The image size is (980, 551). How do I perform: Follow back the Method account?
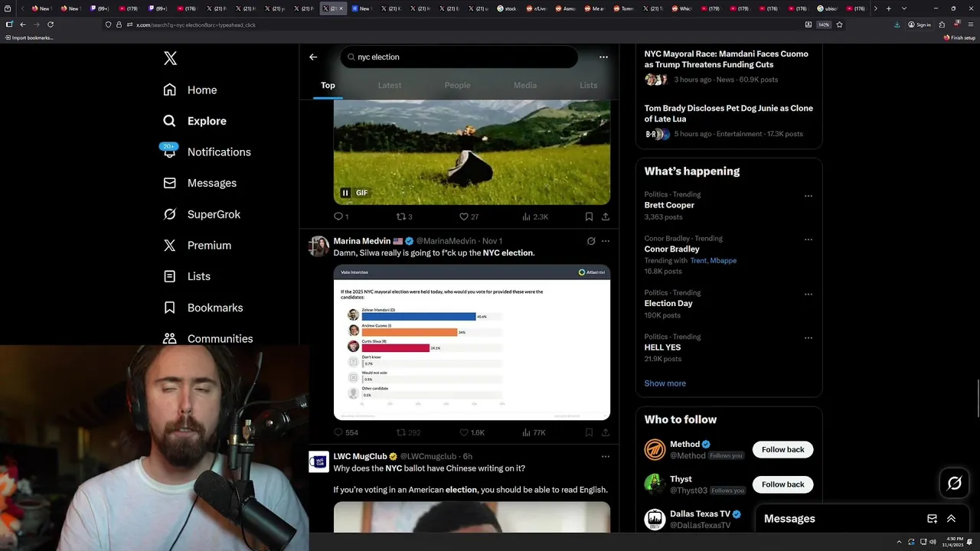click(782, 449)
